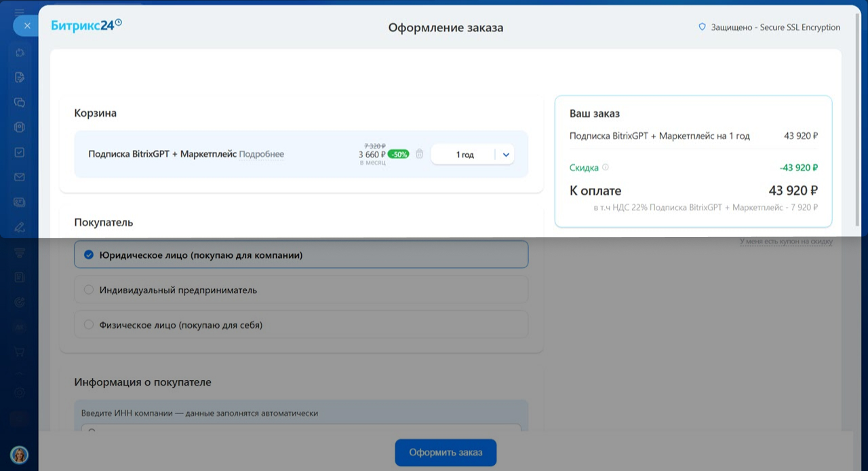This screenshot has height=471, width=868.
Task: Open the tasks checkmark icon in sidebar
Action: coord(20,153)
